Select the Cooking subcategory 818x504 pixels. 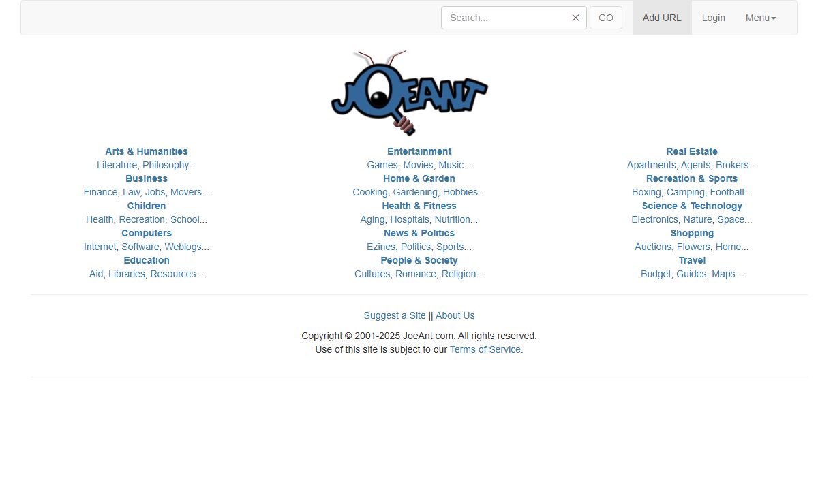coord(370,192)
